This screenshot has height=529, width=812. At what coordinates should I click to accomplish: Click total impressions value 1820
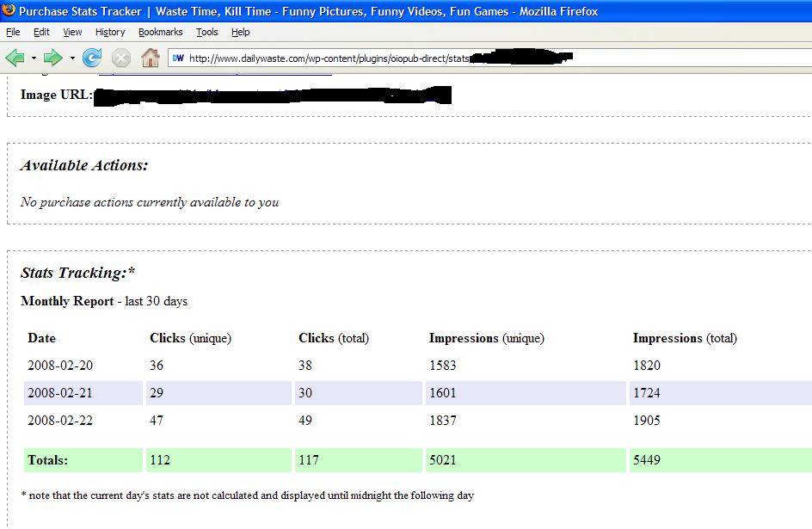(647, 366)
